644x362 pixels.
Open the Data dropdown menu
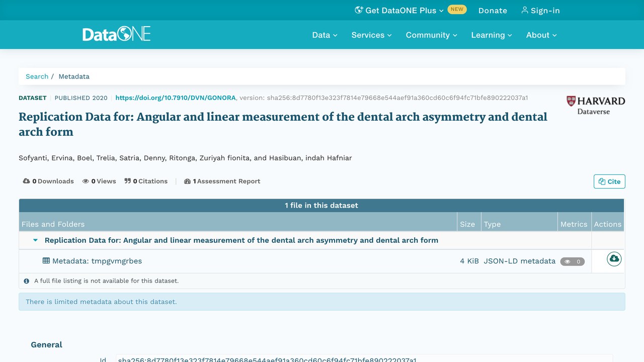click(x=325, y=35)
